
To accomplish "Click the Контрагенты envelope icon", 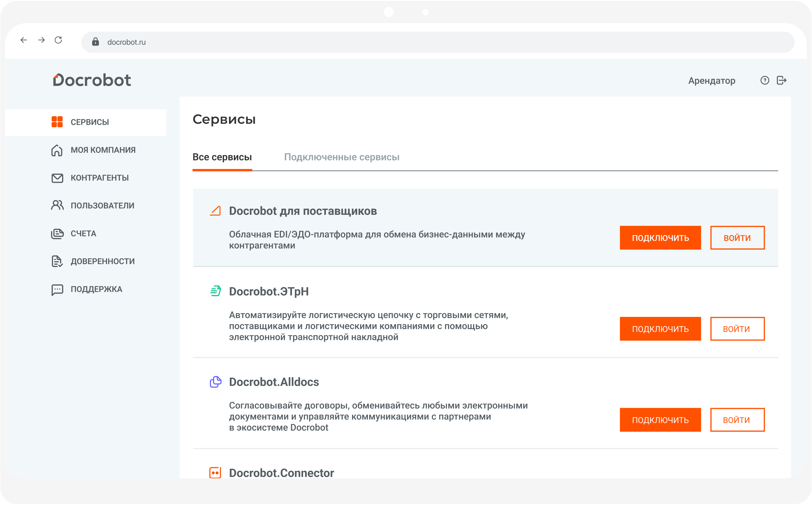I will coord(57,178).
